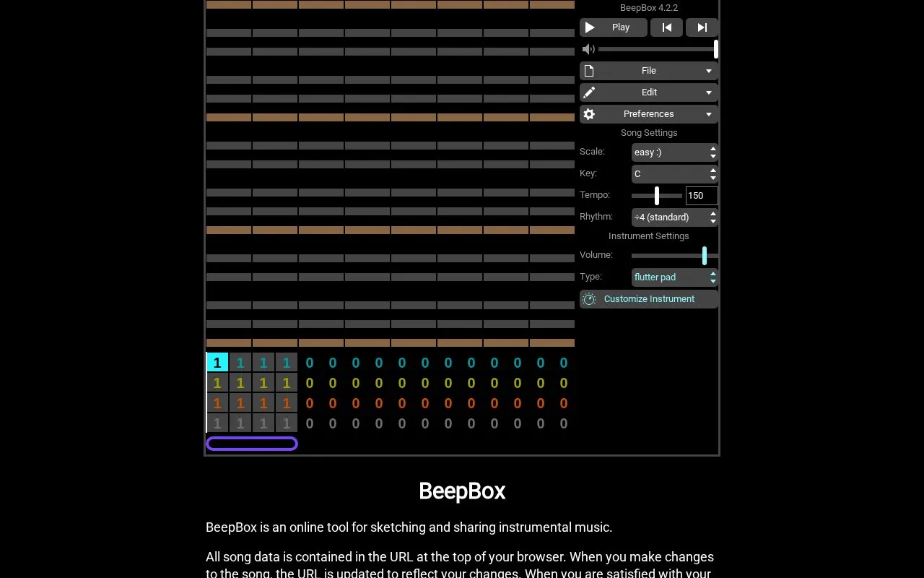924x578 pixels.
Task: Adjust the main volume slider
Action: click(x=658, y=49)
